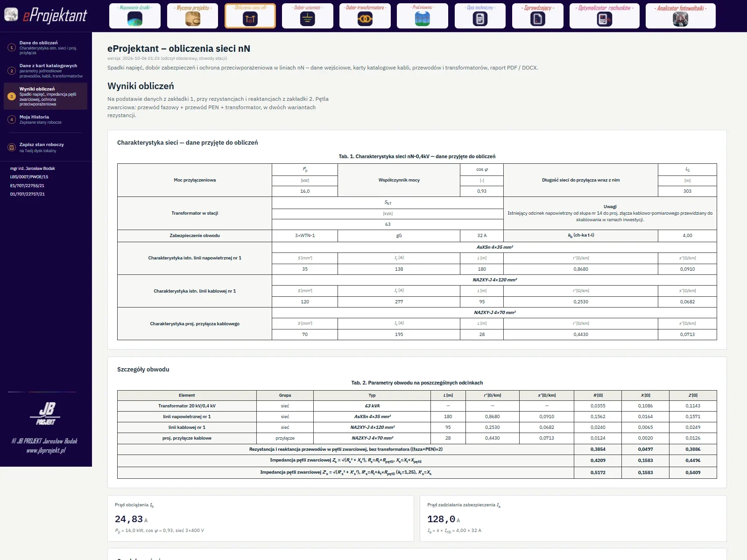Click the eProjektant logo icon

(11, 14)
